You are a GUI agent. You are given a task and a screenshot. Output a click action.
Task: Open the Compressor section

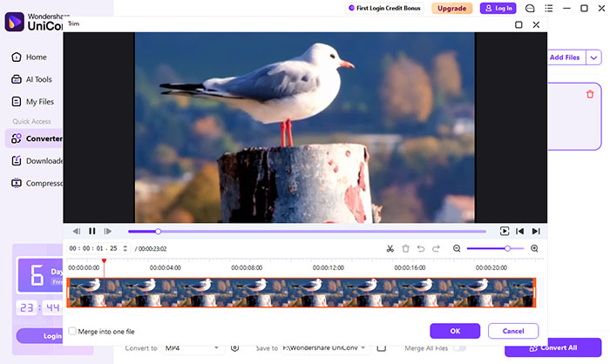click(37, 183)
